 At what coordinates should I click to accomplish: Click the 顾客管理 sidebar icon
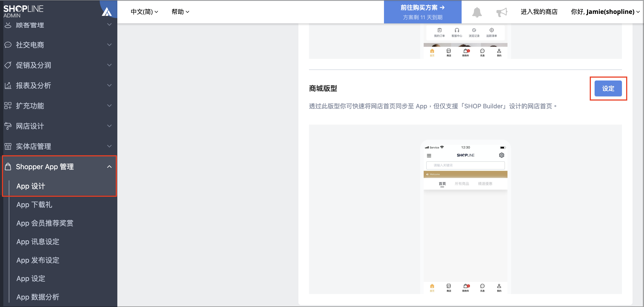coord(8,25)
